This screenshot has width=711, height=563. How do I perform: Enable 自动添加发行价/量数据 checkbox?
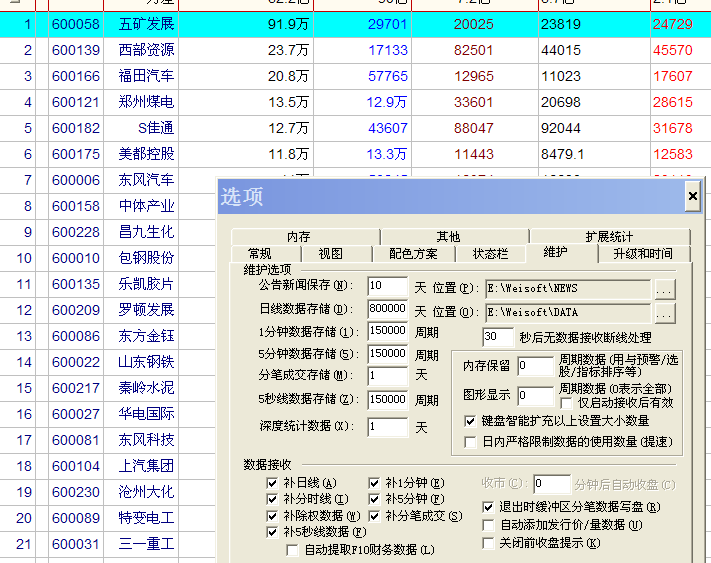(x=488, y=525)
